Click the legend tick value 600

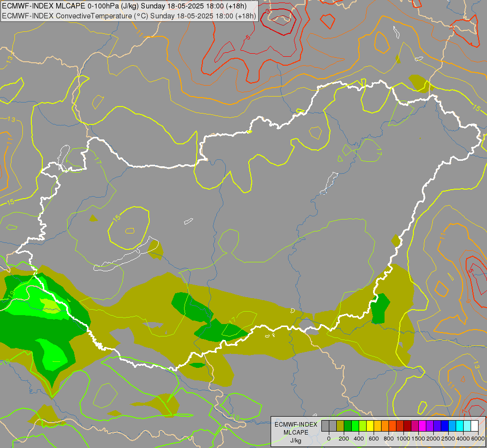tap(374, 439)
